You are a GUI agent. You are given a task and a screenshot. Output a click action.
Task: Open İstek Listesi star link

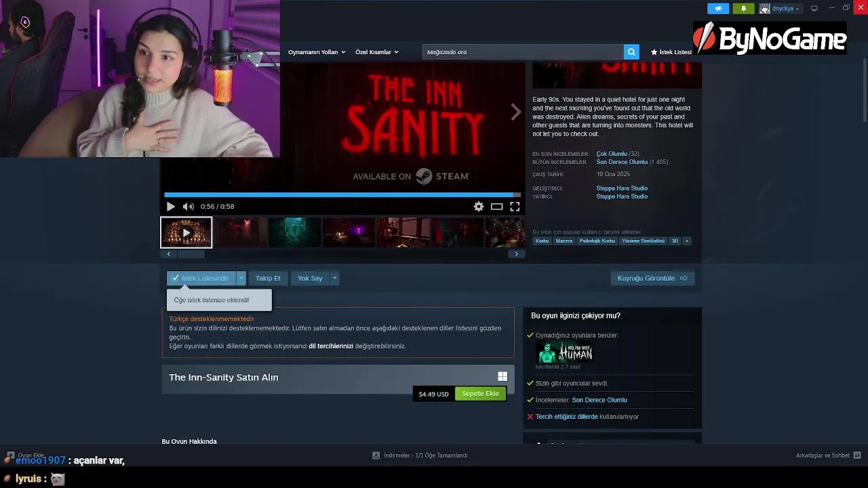(x=671, y=52)
